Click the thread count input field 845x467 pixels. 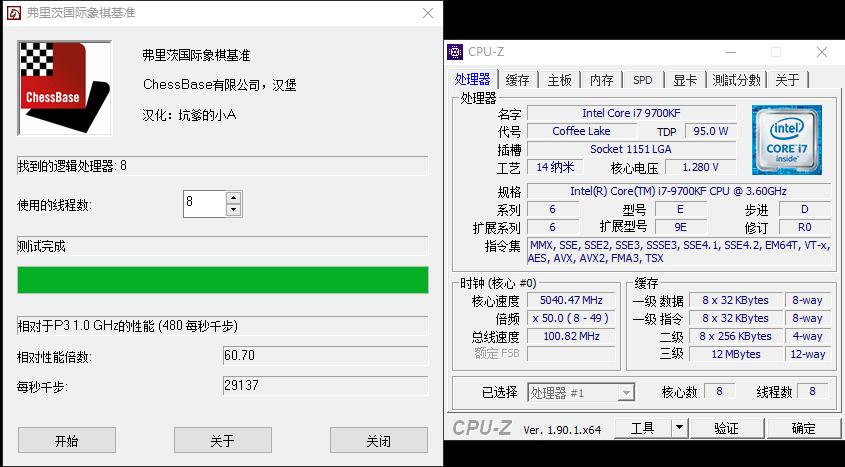[204, 204]
